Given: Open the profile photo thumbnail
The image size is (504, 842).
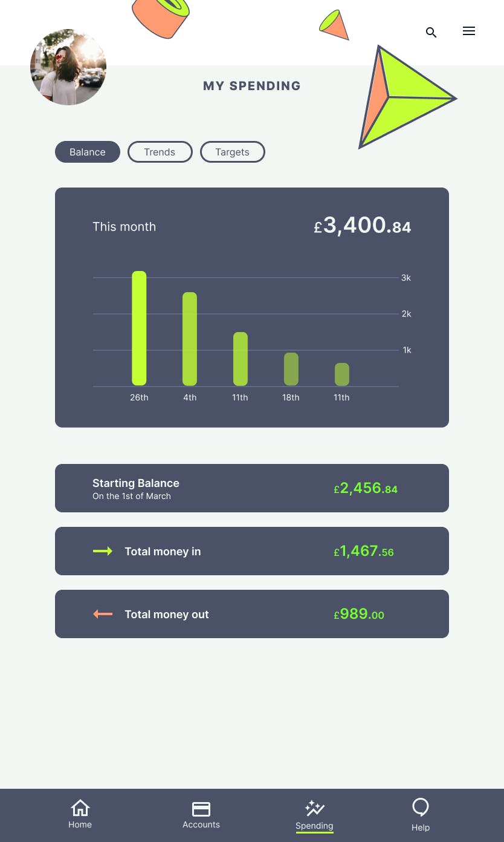Looking at the screenshot, I should pyautogui.click(x=68, y=67).
